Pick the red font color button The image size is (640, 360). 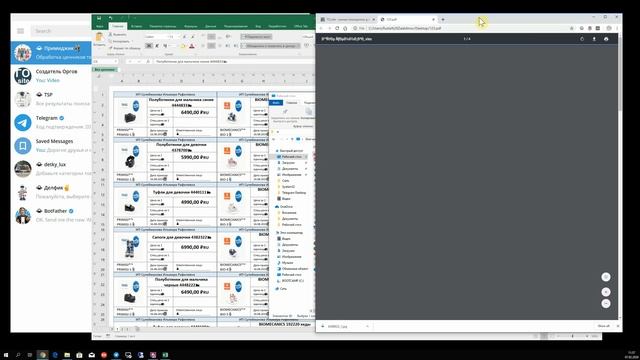tap(192, 46)
